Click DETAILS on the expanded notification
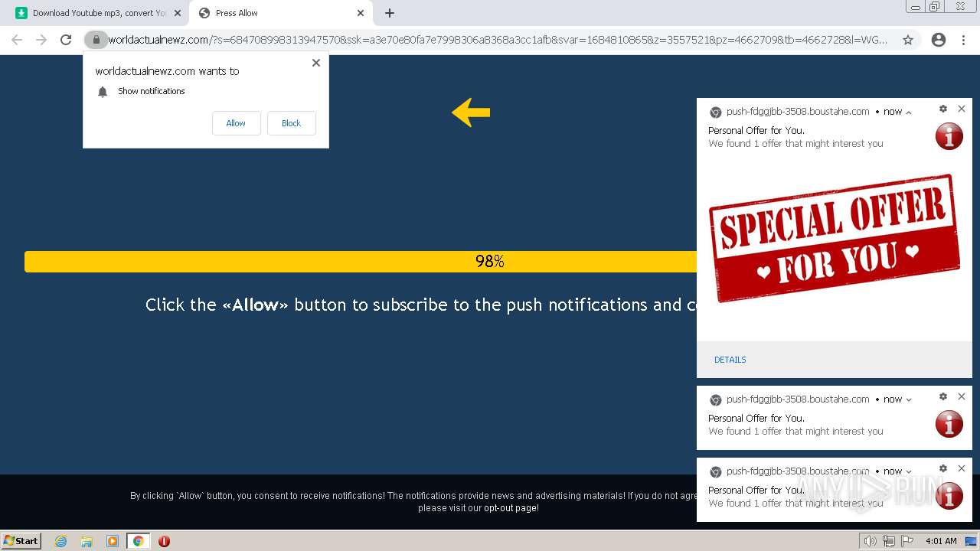The height and width of the screenshot is (551, 980). click(x=730, y=360)
